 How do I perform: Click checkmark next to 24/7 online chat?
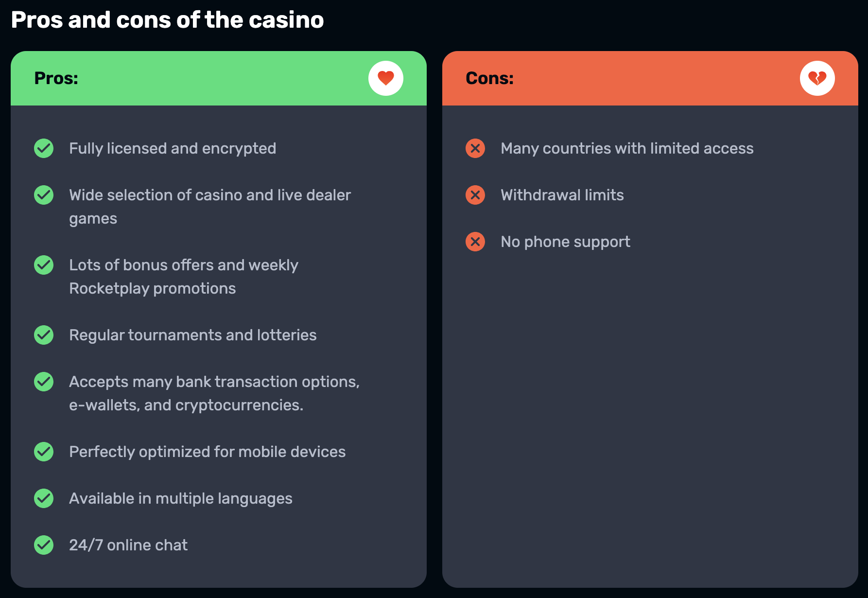coord(44,545)
